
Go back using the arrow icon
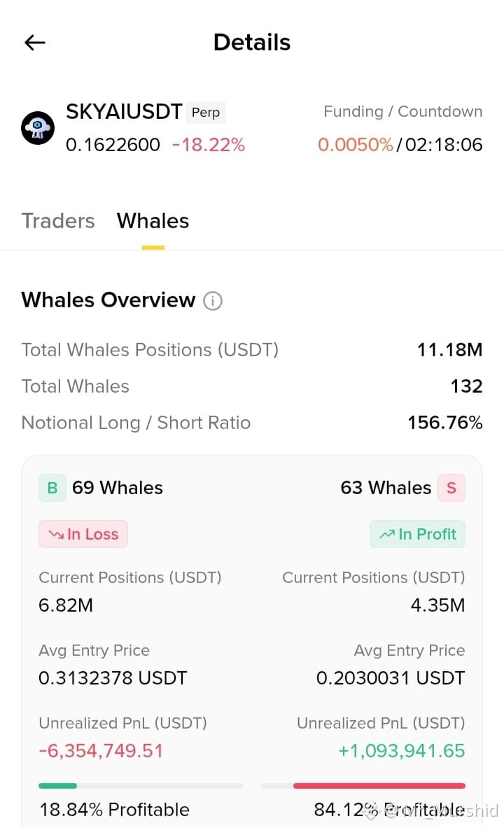coord(35,42)
